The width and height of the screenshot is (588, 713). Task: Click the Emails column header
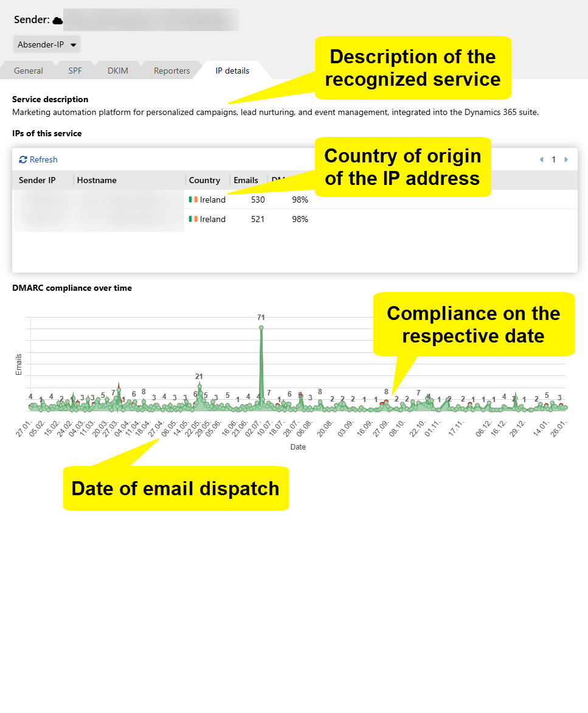(246, 180)
